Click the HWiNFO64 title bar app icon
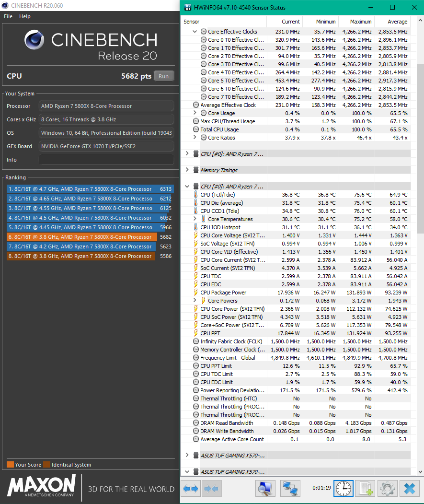The width and height of the screenshot is (424, 504). click(x=187, y=7)
